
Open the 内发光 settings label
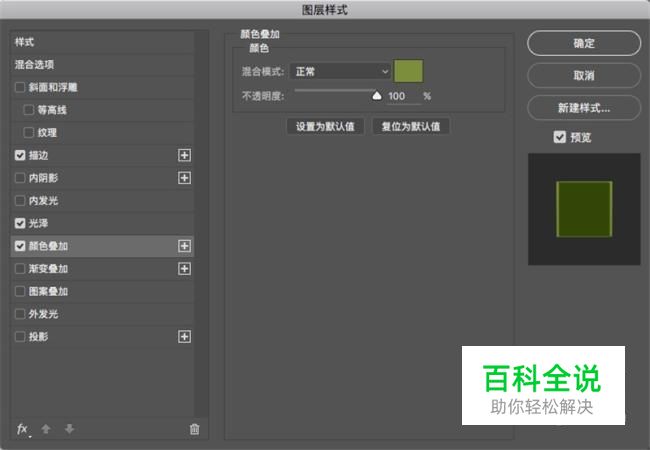(x=44, y=201)
